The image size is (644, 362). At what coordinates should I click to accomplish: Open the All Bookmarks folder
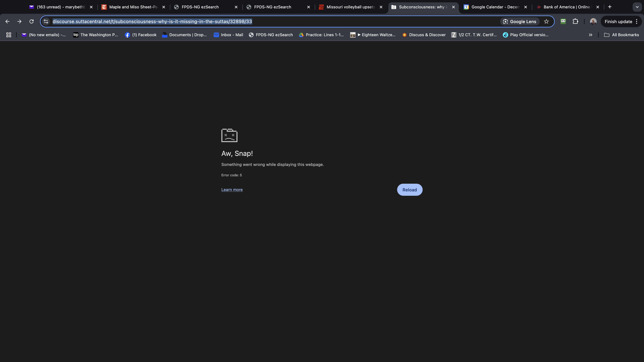pyautogui.click(x=622, y=35)
